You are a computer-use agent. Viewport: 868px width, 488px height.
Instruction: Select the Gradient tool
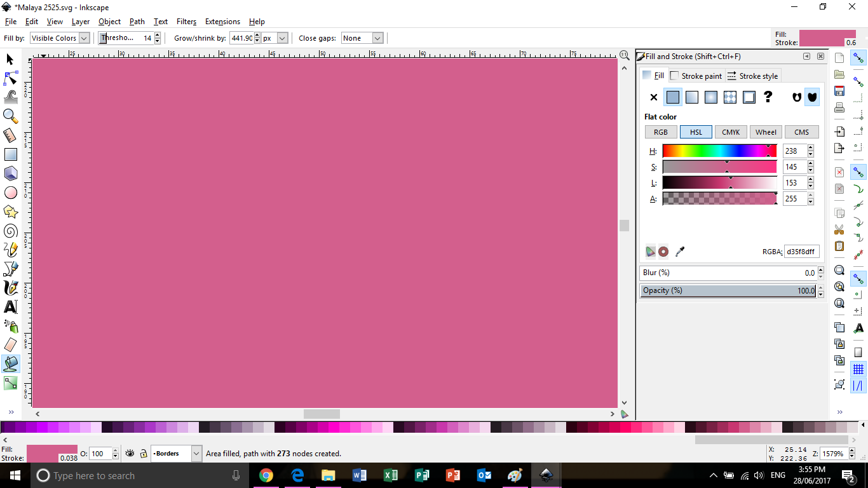[x=10, y=383]
